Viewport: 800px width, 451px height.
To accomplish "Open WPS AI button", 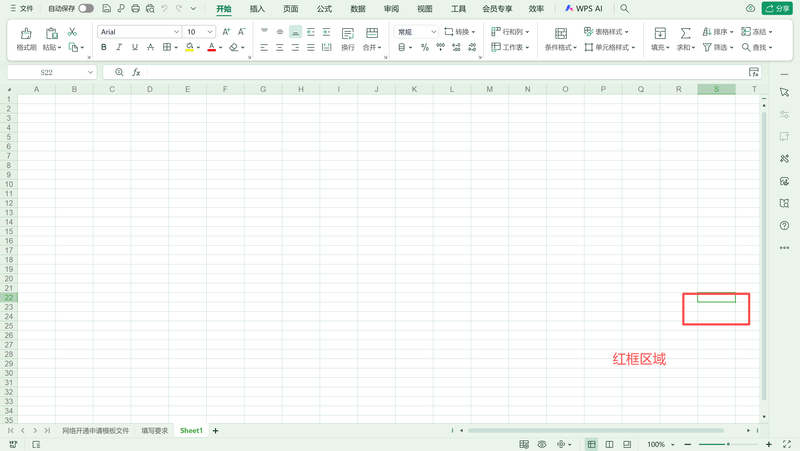I will click(x=583, y=8).
